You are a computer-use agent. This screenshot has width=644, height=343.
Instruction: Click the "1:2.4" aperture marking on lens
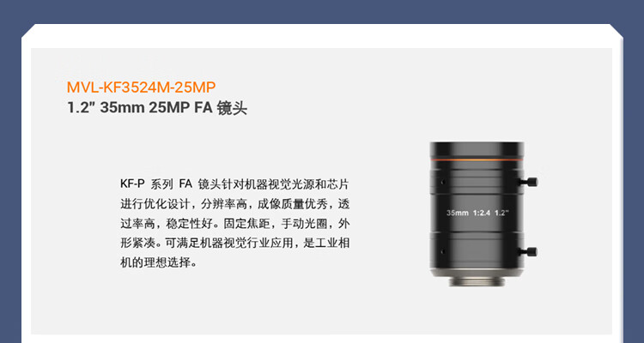point(482,213)
